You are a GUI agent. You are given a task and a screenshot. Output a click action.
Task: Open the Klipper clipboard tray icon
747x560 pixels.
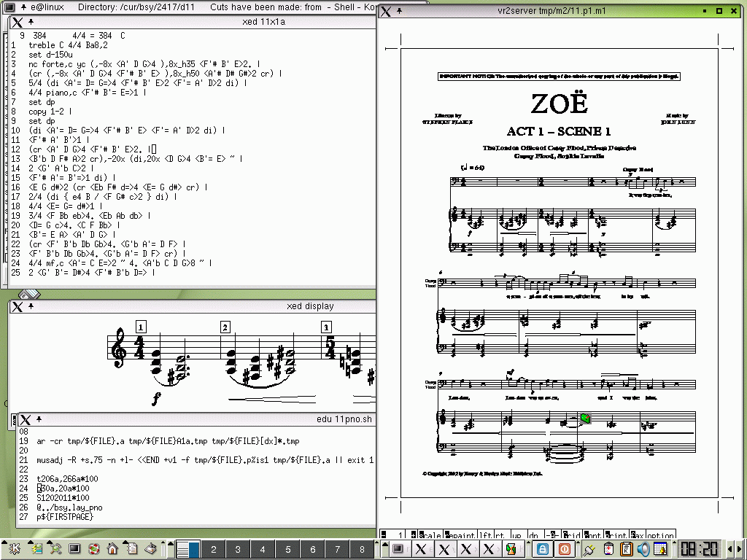click(x=626, y=550)
